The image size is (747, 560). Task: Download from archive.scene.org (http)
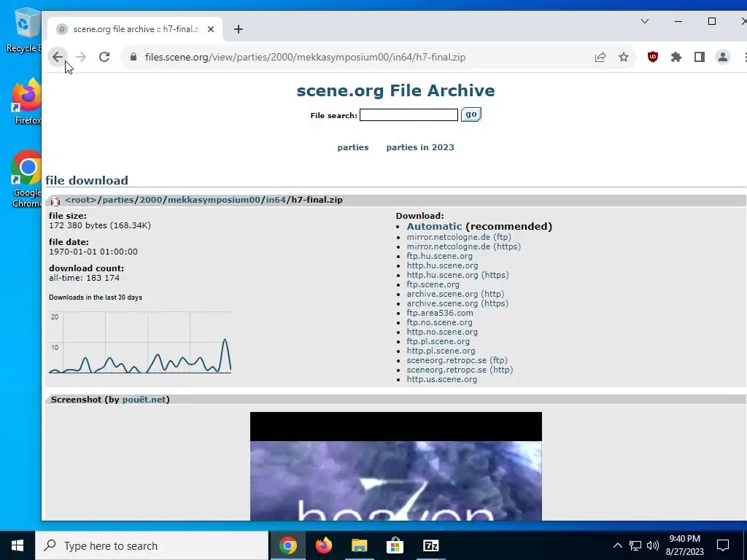point(455,294)
